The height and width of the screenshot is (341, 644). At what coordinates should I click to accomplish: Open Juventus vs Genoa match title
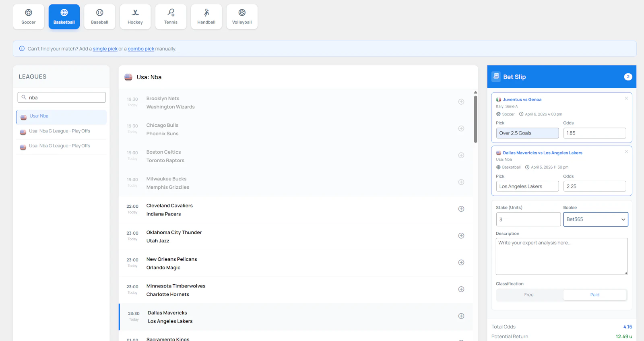coord(522,99)
